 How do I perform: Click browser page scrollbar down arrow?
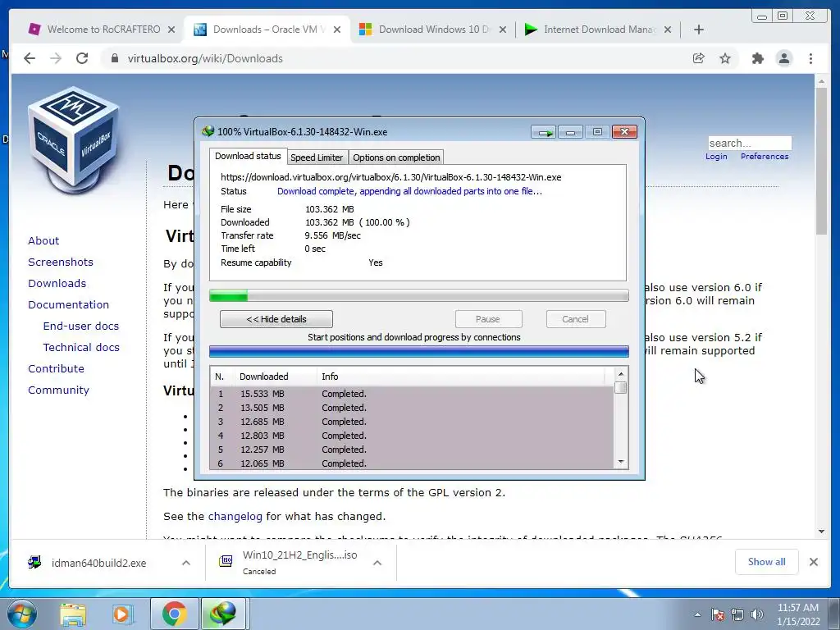[821, 532]
